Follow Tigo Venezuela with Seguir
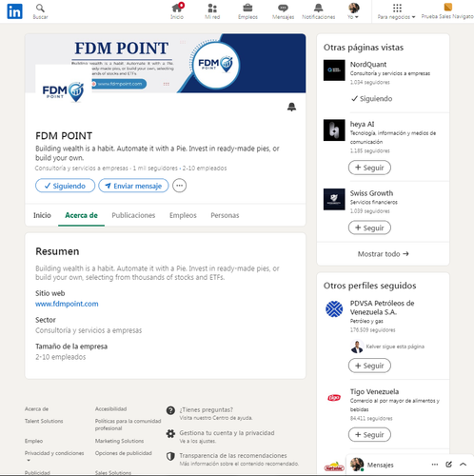Viewport: 474px width, 476px height. [x=369, y=435]
